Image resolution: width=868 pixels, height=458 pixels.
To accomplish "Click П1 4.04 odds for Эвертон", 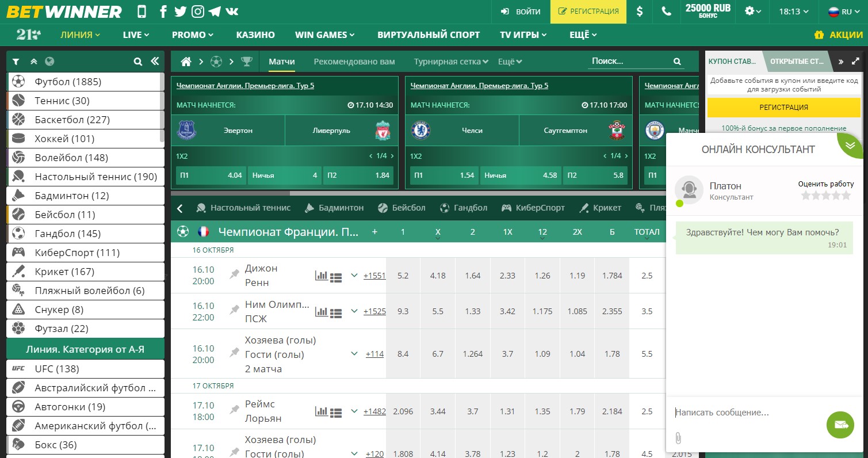I will pyautogui.click(x=211, y=175).
